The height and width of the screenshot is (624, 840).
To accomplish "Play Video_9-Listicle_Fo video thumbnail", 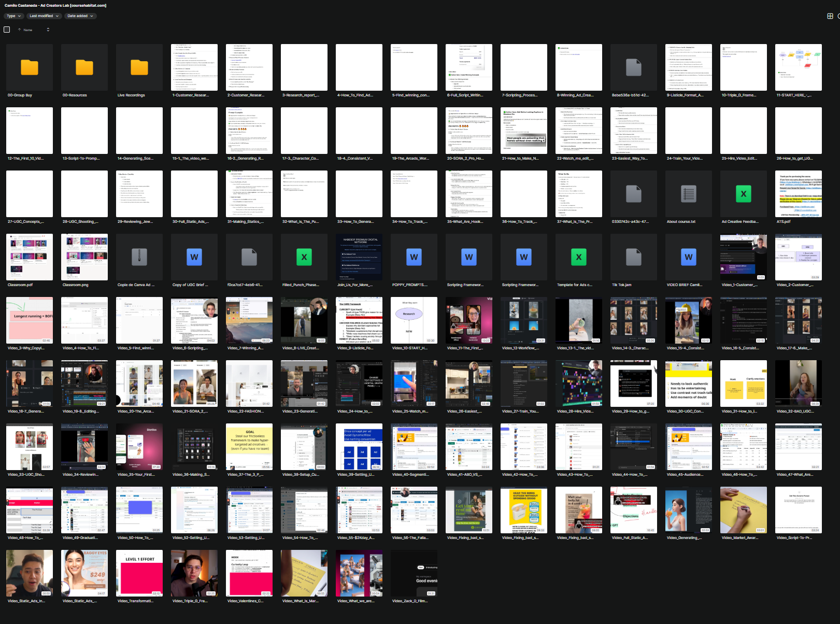I will (x=359, y=320).
